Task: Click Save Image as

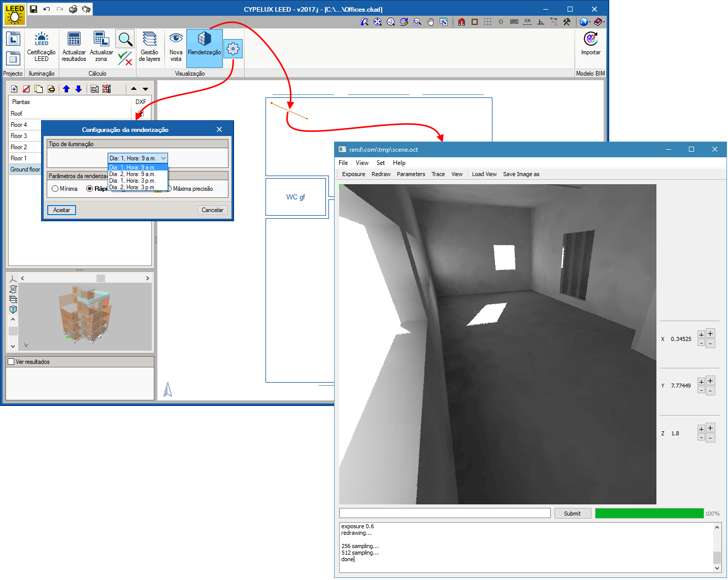Action: coord(521,174)
